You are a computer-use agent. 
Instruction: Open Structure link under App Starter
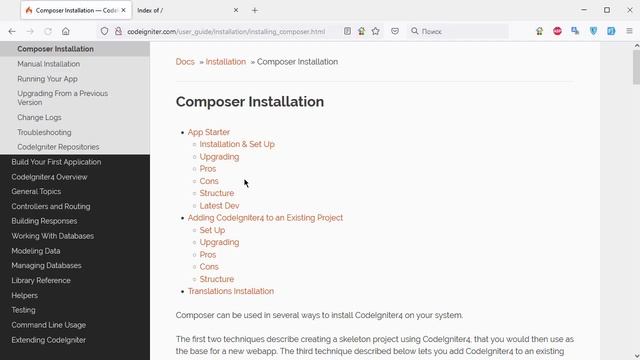point(217,193)
